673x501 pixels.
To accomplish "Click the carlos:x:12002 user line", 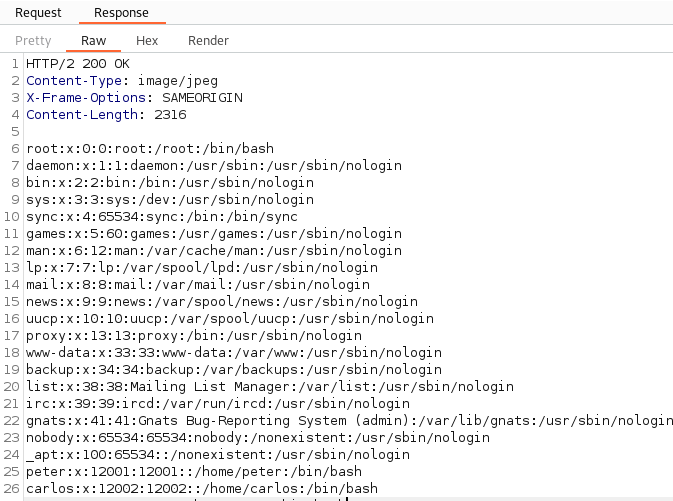I will [x=202, y=489].
